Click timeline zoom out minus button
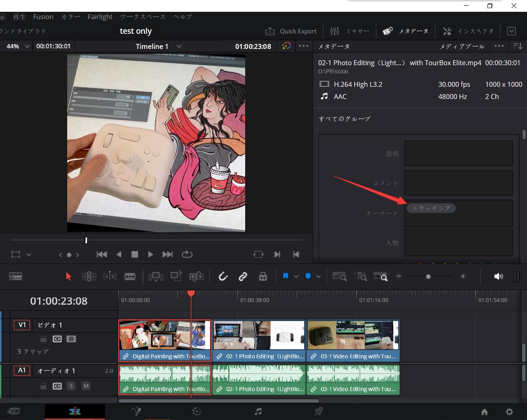This screenshot has width=527, height=420. coord(399,276)
